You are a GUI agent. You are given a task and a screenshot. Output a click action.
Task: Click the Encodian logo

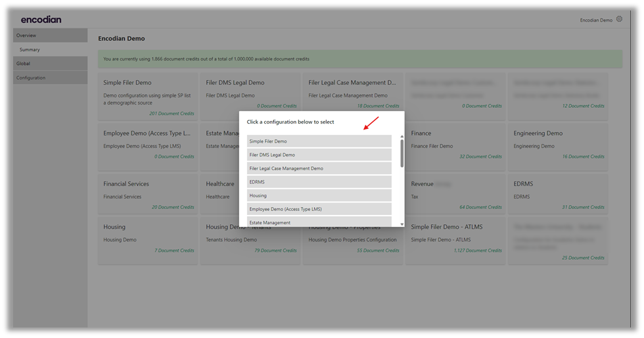tap(41, 20)
